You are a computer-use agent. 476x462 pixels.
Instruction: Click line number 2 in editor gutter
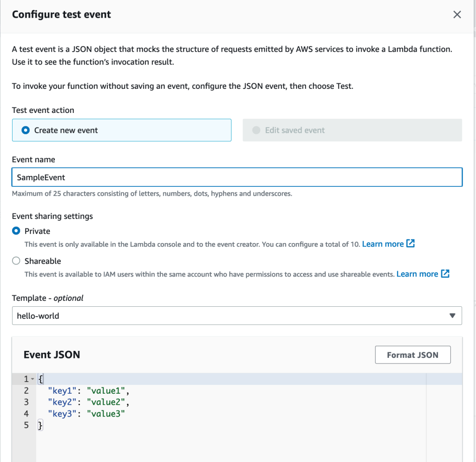point(26,391)
